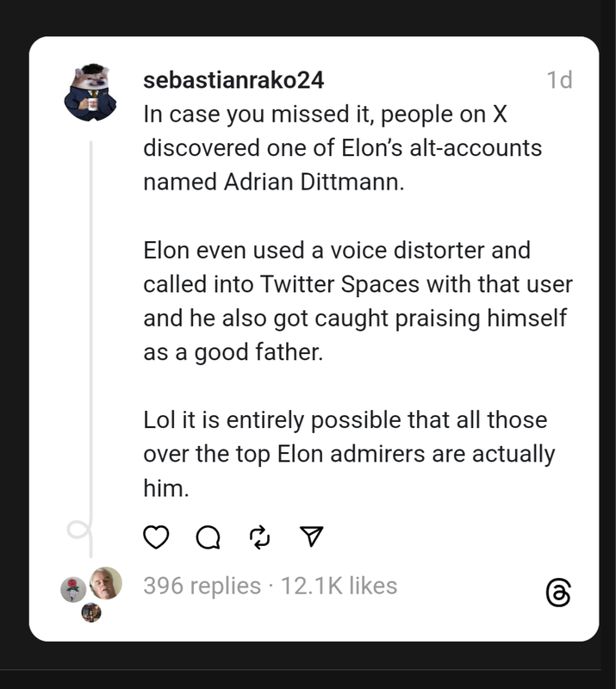Open gray-haired man replier avatar
Viewport: 616px width, 689px height.
coord(106,583)
